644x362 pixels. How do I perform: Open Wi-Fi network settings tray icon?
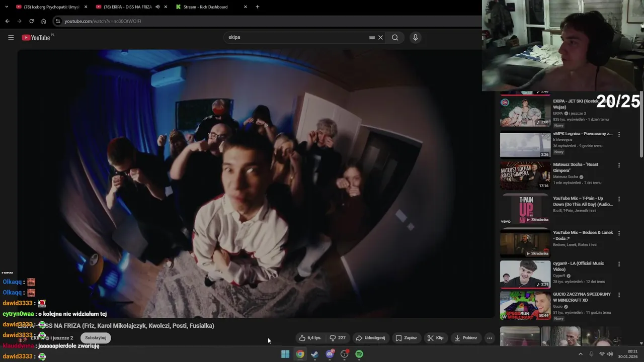[x=602, y=354]
